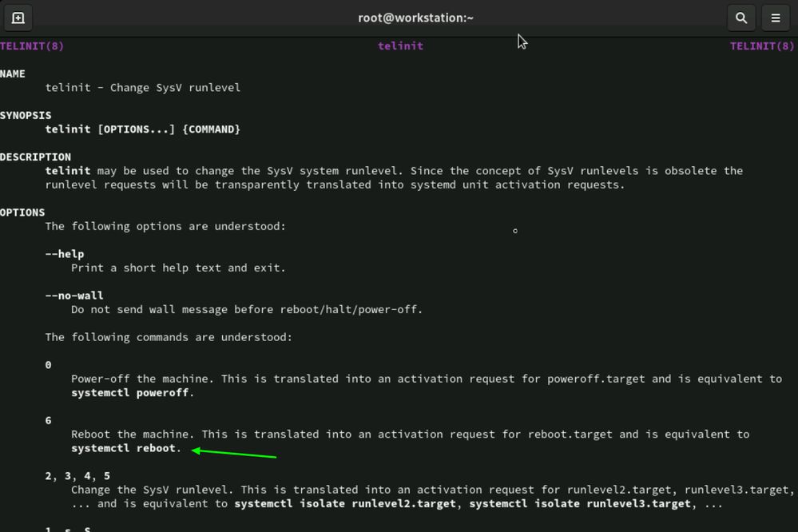Click the left TELINIT(8) header
Viewport: 798px width, 532px height.
[x=32, y=46]
